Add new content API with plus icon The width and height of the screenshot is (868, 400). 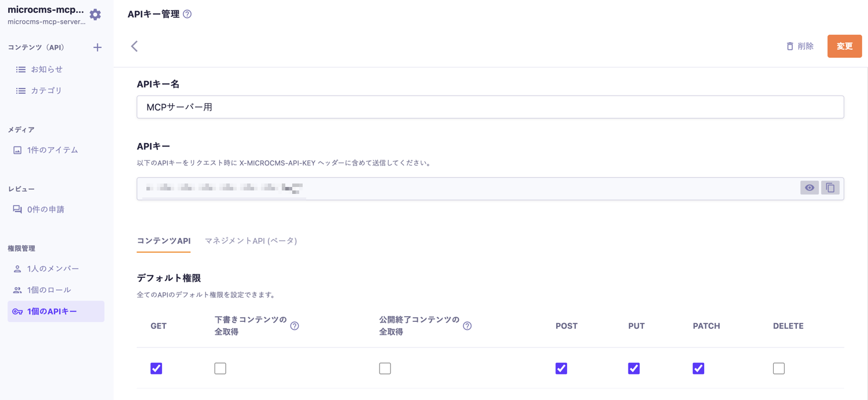click(97, 47)
